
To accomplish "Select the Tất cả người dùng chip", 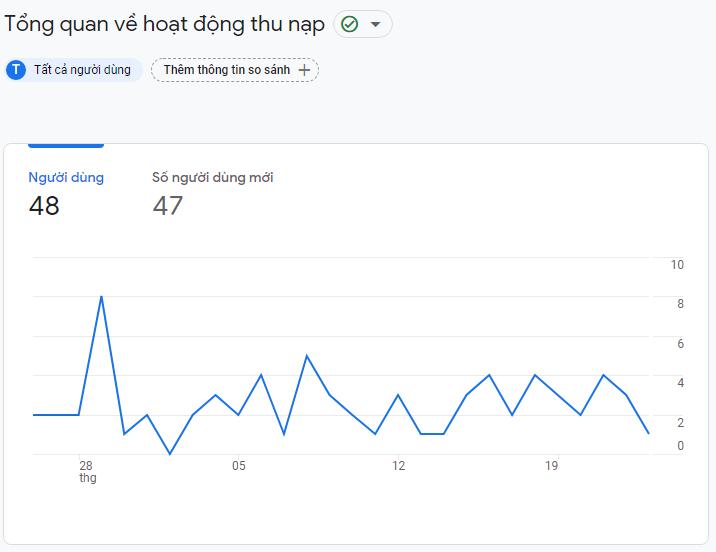I will [74, 70].
